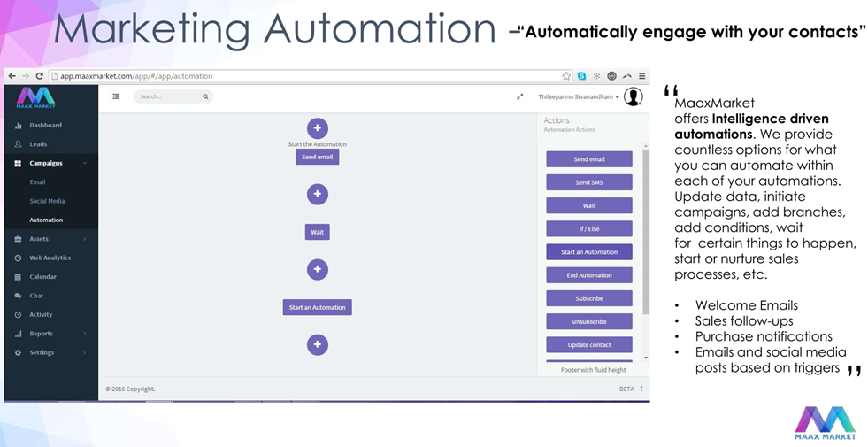Open the Chat menu item
The image size is (868, 447).
pos(36,296)
